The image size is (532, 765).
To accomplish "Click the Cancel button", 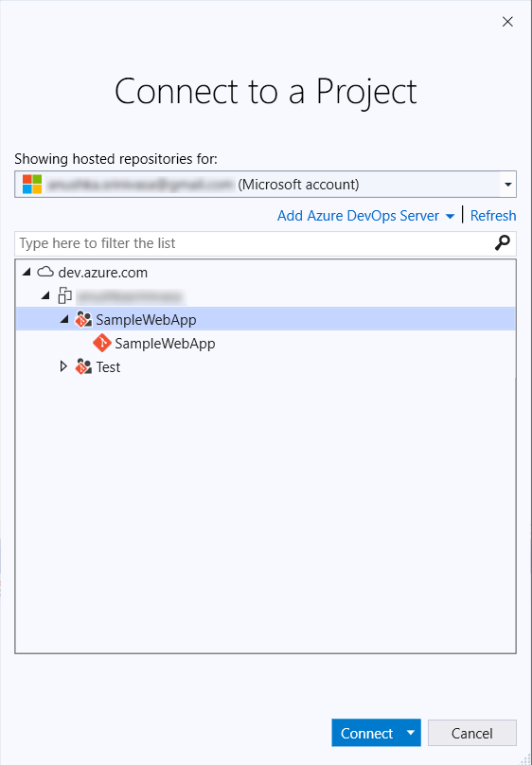I will [x=472, y=733].
